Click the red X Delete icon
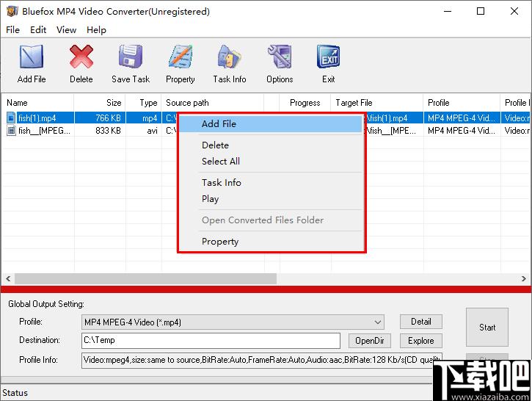Image resolution: width=532 pixels, height=401 pixels. point(81,57)
